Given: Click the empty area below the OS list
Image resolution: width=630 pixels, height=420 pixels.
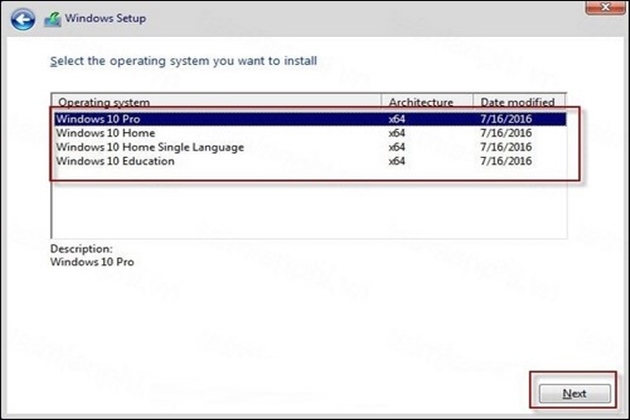Looking at the screenshot, I should point(300,205).
